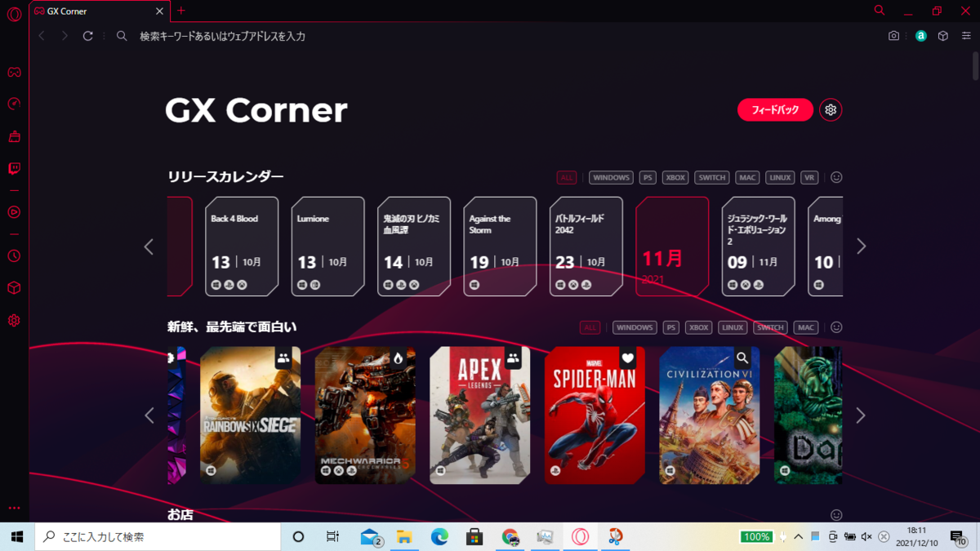Open GX Control speedometer icon
Screen dimensions: 980x551
coord(14,104)
